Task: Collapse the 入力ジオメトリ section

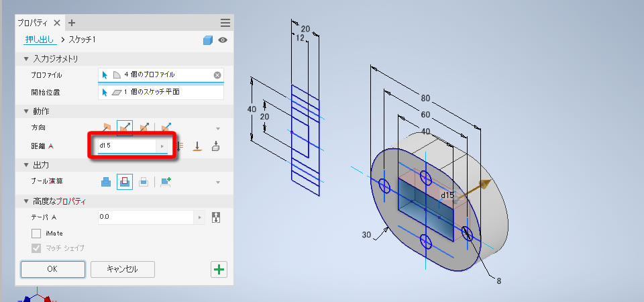Action: point(26,59)
